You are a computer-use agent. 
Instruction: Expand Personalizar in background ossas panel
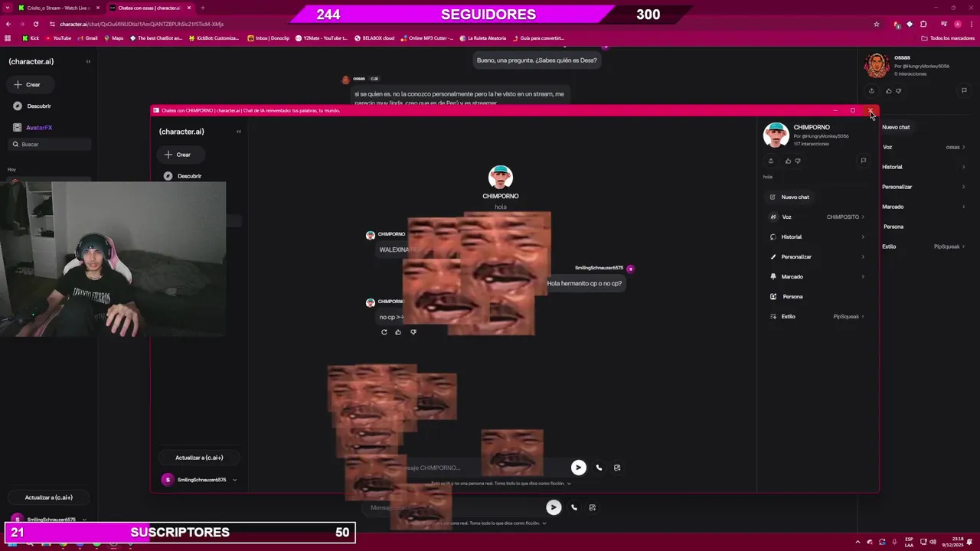923,187
